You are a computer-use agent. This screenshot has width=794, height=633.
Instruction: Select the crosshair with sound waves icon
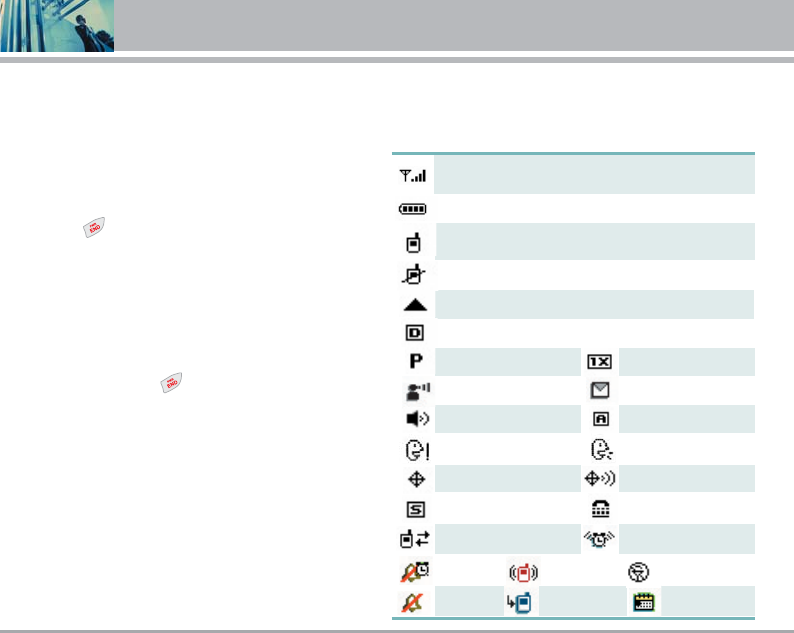(x=600, y=478)
